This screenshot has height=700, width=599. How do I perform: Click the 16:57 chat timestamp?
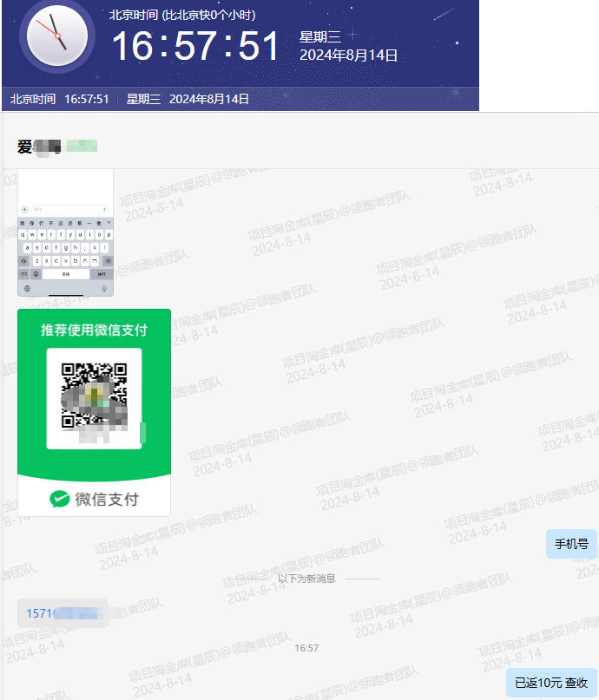(306, 648)
